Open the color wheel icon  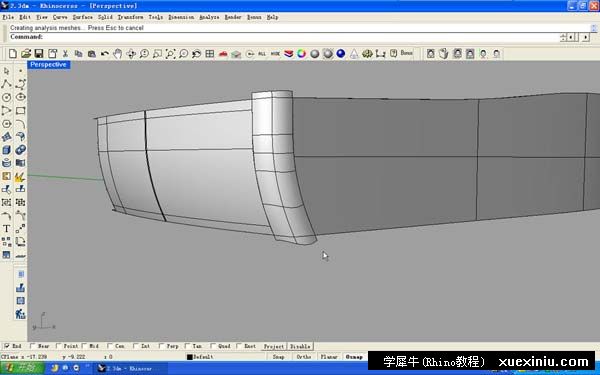(302, 54)
